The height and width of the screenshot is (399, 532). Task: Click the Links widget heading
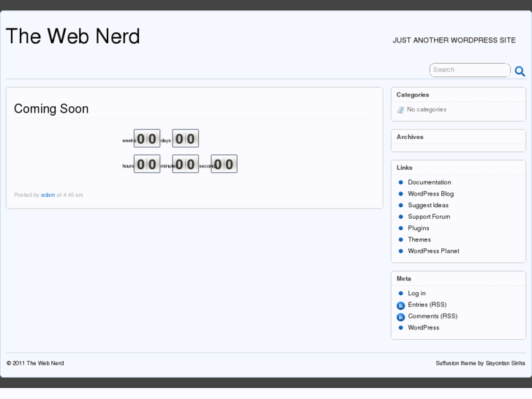(x=405, y=168)
